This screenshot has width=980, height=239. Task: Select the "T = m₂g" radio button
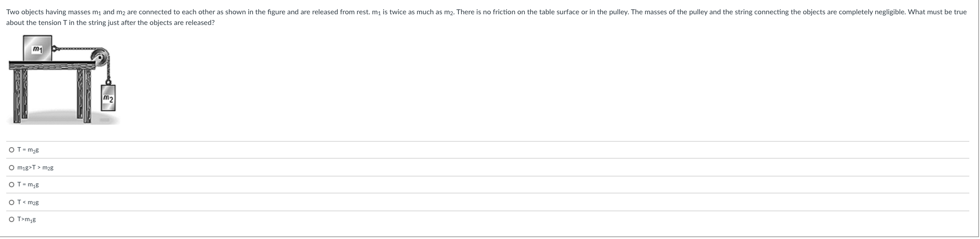[12, 150]
